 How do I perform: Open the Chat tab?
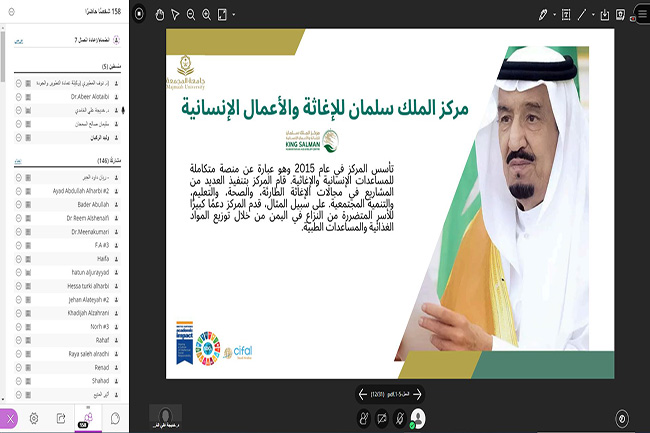(x=115, y=418)
